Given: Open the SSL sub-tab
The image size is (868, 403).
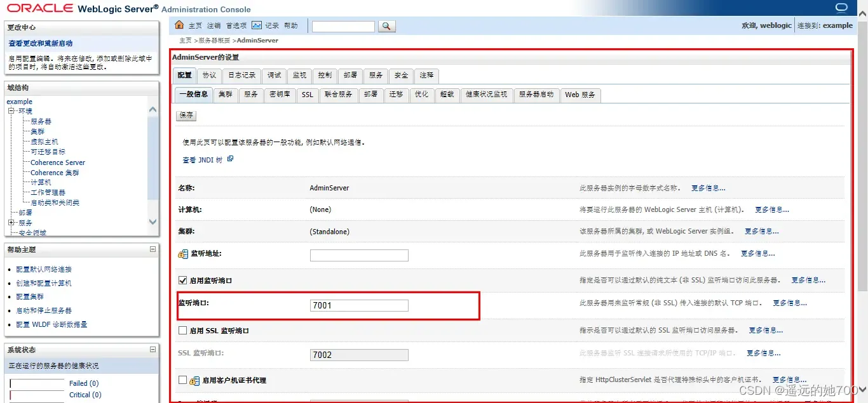Looking at the screenshot, I should click(308, 95).
